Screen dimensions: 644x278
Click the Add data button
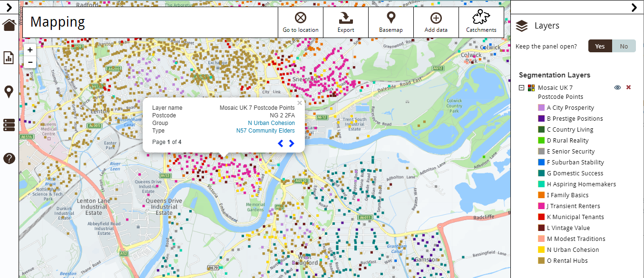[x=436, y=22]
